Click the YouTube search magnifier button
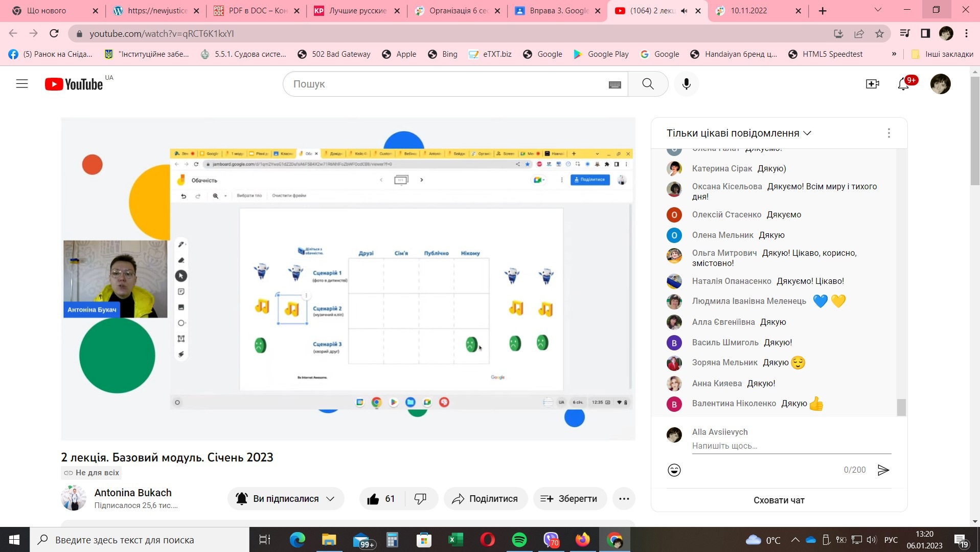Viewport: 980px width, 552px height. [648, 84]
